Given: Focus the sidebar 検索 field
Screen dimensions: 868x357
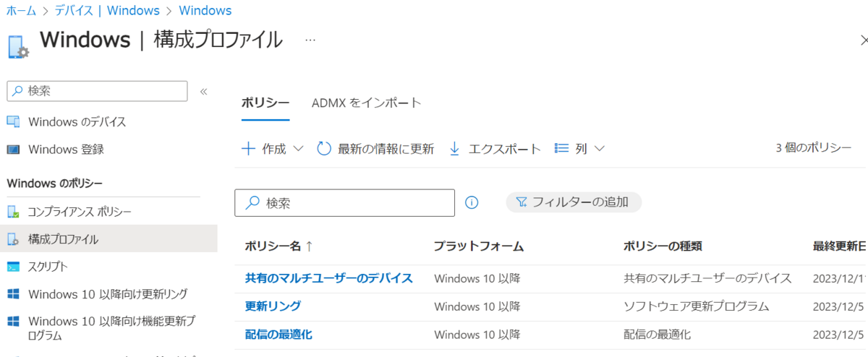Looking at the screenshot, I should [97, 91].
